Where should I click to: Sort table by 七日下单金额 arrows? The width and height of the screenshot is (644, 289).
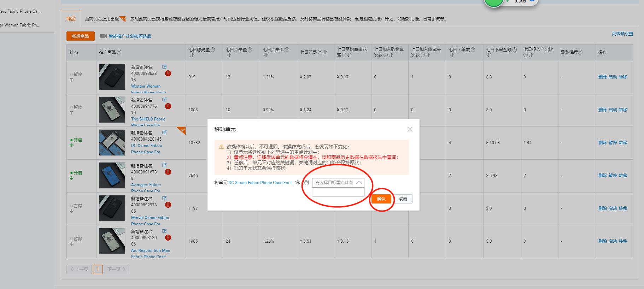(489, 55)
